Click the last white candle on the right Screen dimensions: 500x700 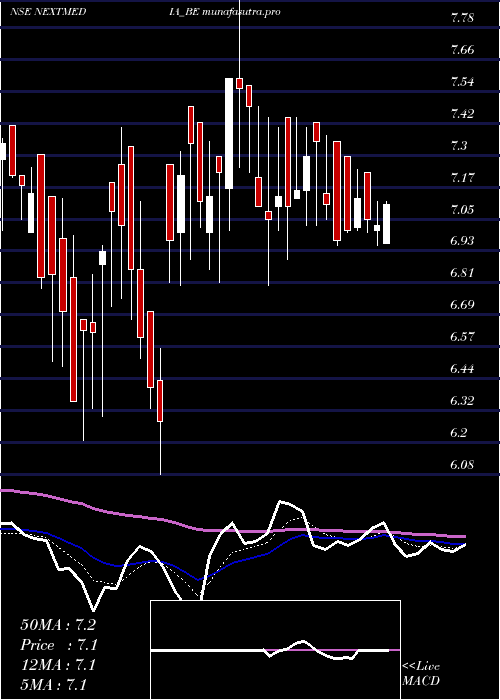(386, 224)
